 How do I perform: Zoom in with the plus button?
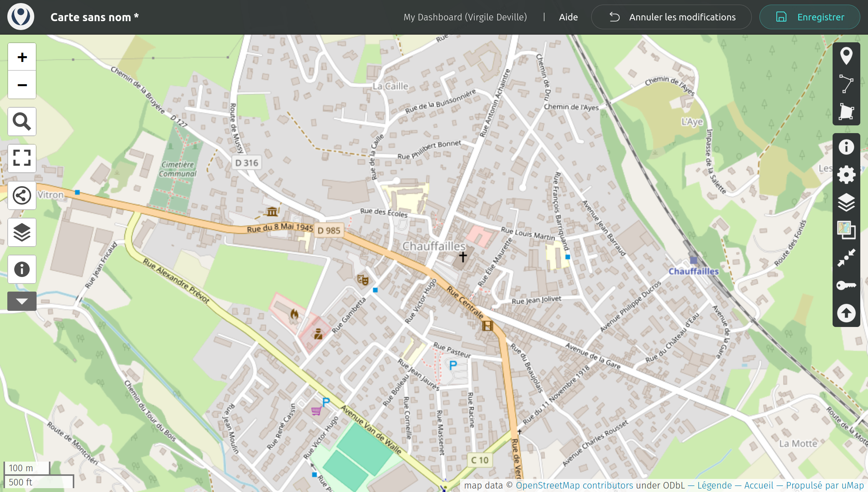pyautogui.click(x=22, y=57)
